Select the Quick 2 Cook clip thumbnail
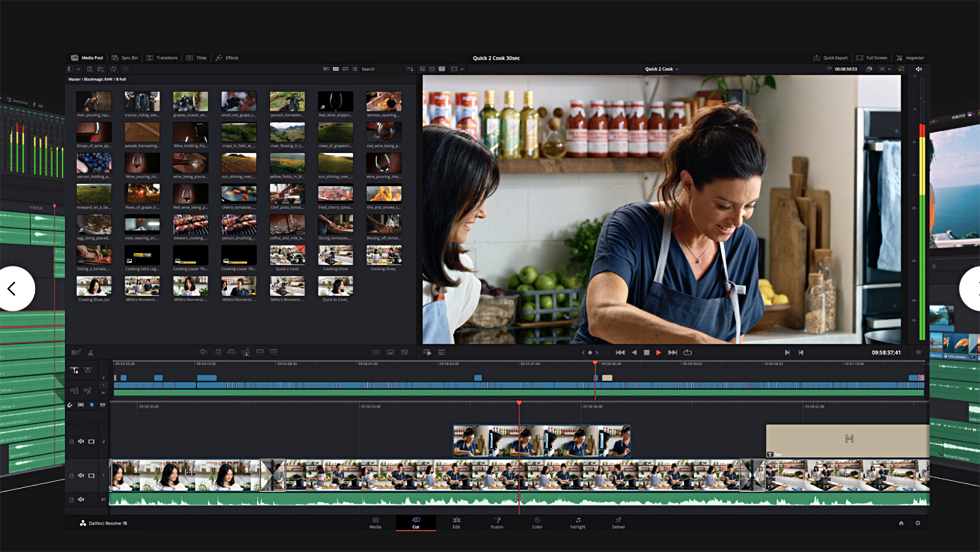Screen dimensions: 980x552 click(287, 254)
